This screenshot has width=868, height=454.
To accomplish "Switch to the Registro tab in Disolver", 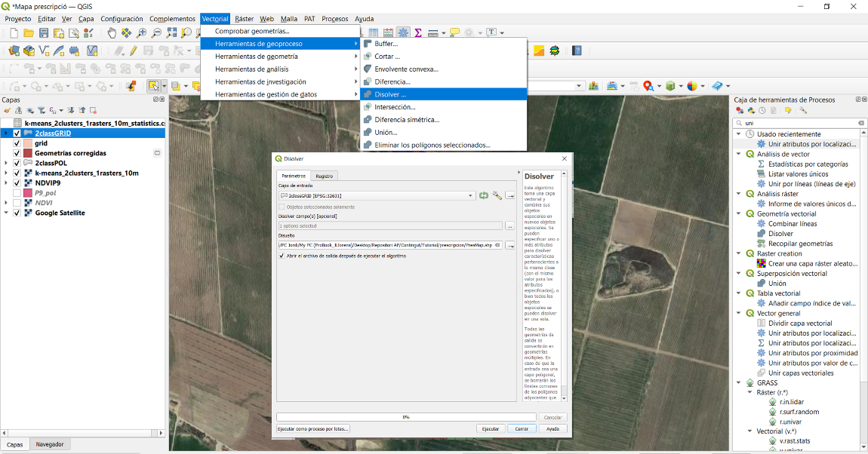I will coord(325,176).
